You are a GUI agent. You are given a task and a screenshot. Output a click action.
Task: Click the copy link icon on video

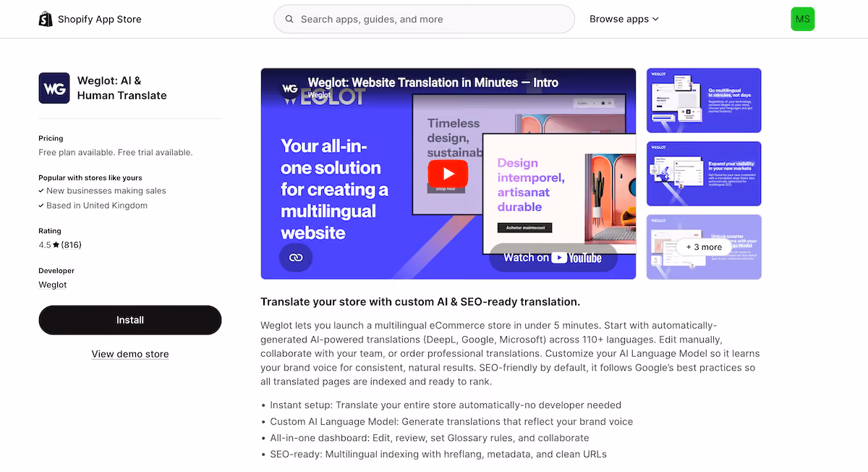pos(296,257)
